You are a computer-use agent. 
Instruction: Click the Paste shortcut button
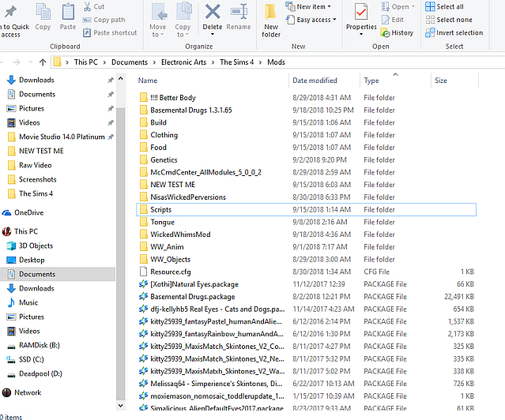coord(110,32)
